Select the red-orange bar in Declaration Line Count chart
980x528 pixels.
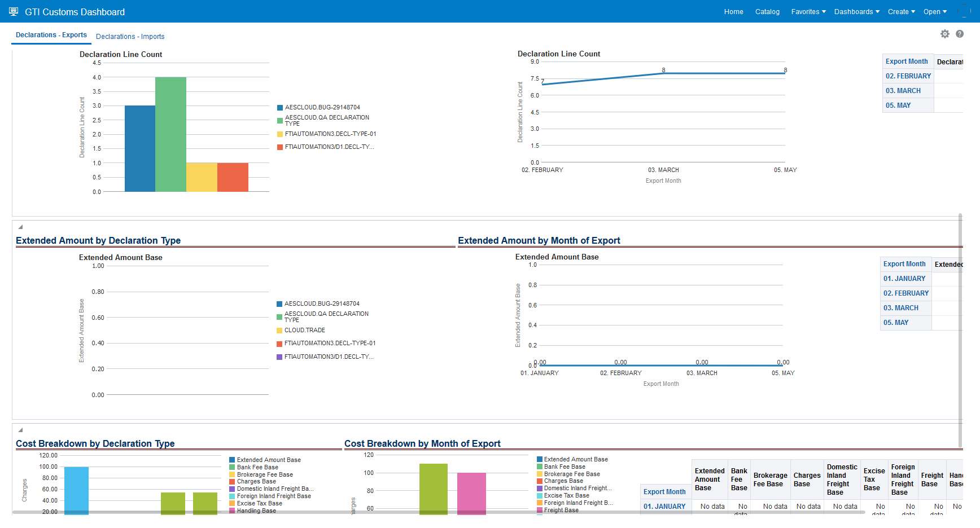(233, 177)
